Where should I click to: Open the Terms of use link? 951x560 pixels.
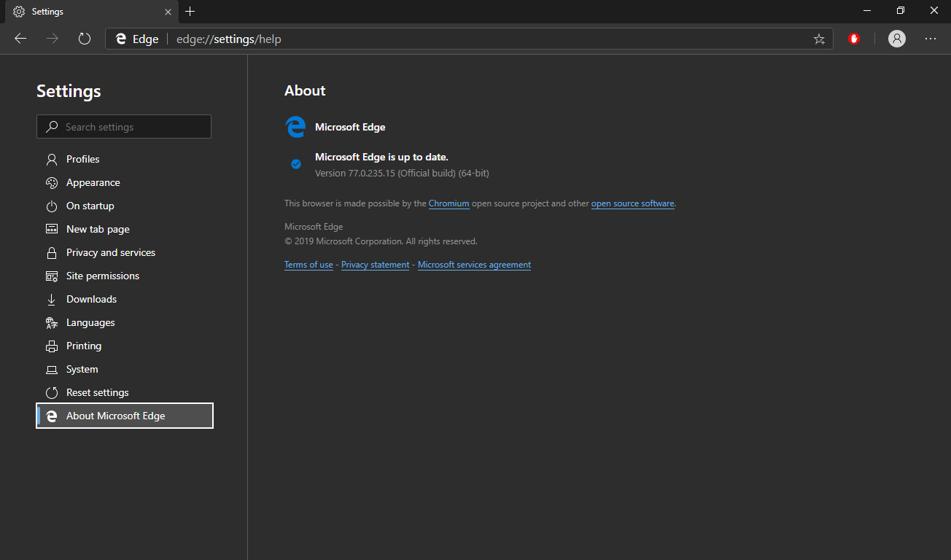[x=308, y=265]
